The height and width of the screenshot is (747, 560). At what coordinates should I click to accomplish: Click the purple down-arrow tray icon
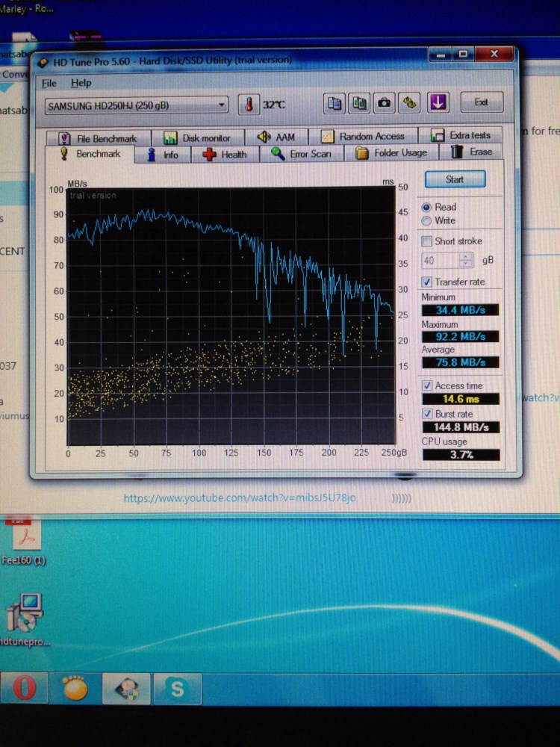tap(438, 102)
